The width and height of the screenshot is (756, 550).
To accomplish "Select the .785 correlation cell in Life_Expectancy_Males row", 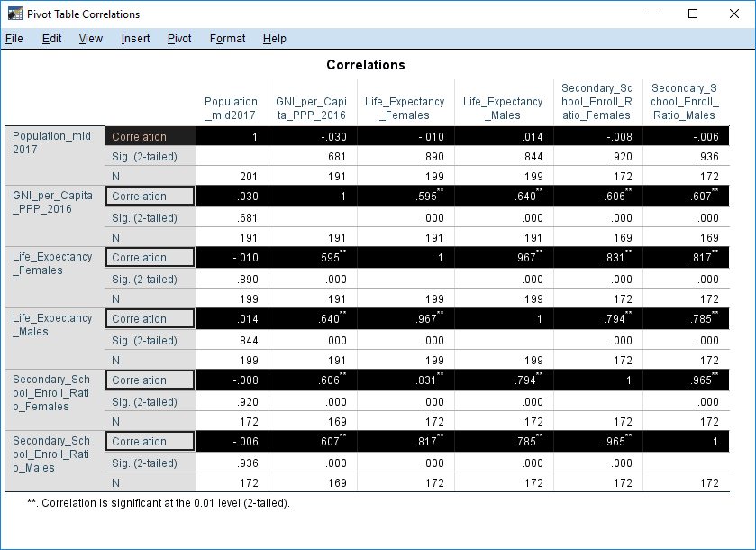I will (686, 319).
